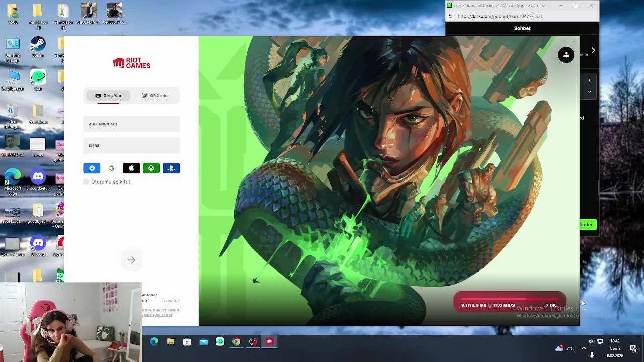This screenshot has width=644, height=362.
Task: Open the three-dot menu in Kick chat
Action: [590, 80]
